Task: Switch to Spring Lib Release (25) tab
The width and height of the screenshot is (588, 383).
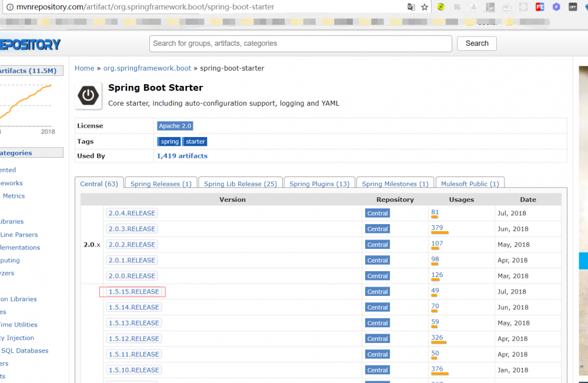Action: pyautogui.click(x=240, y=184)
